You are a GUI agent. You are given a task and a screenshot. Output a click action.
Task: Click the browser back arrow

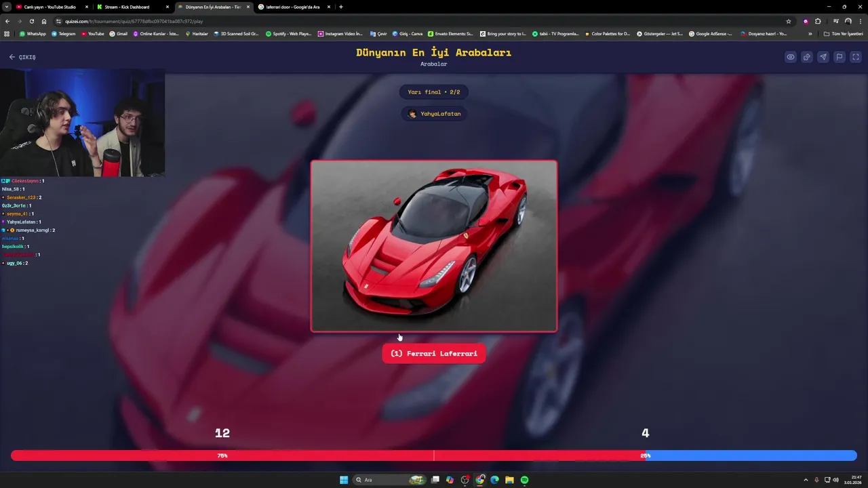[7, 21]
